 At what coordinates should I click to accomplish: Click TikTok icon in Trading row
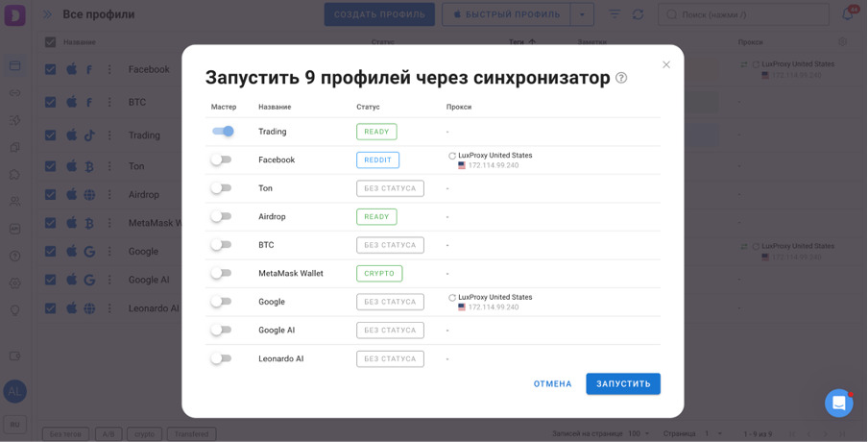click(x=89, y=135)
